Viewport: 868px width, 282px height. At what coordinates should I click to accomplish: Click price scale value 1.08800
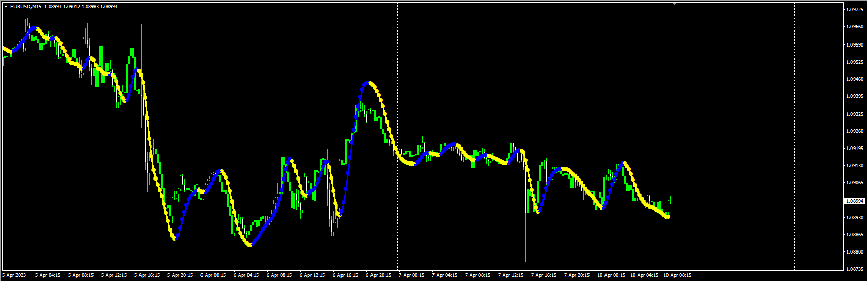click(x=855, y=252)
